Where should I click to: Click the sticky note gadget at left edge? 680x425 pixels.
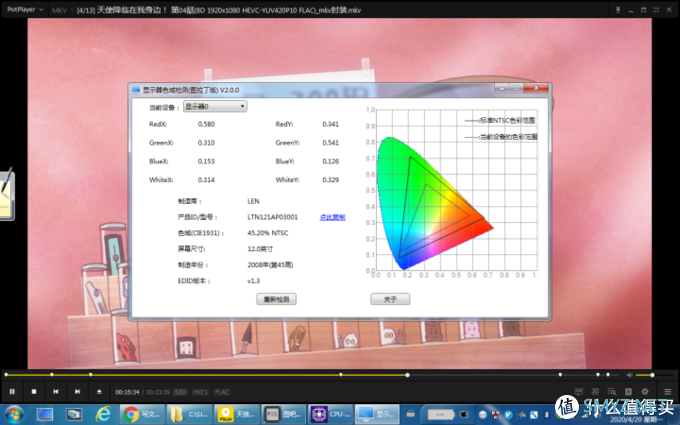[x=7, y=194]
